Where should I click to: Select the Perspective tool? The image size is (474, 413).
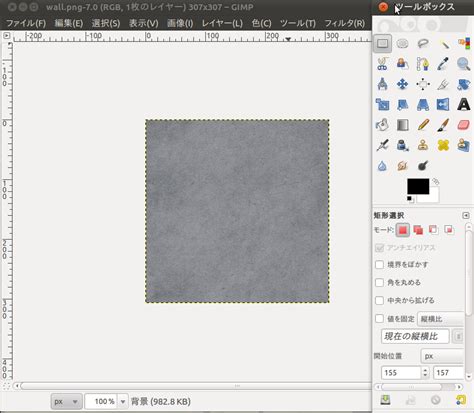click(423, 104)
